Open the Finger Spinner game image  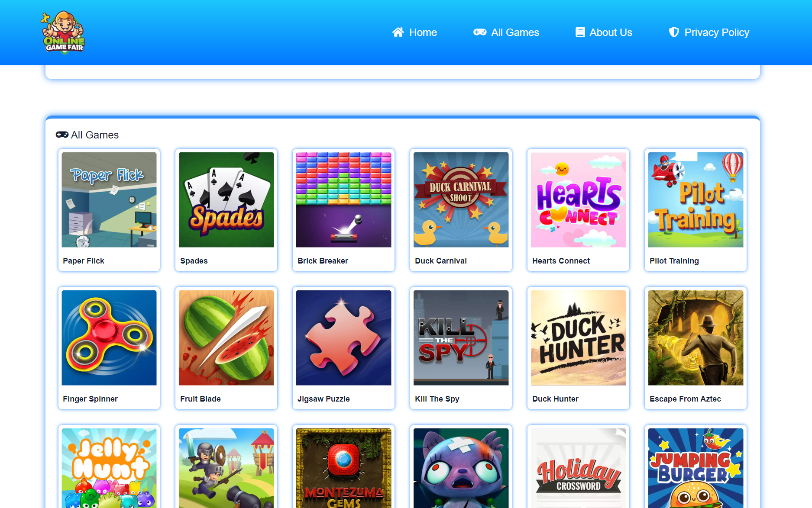point(109,338)
